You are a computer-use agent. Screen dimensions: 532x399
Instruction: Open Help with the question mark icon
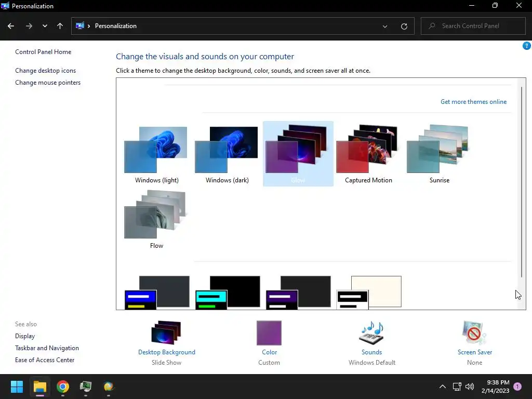(x=526, y=46)
